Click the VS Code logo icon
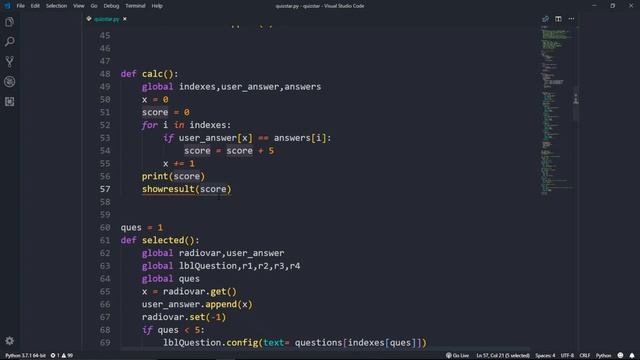Image resolution: width=640 pixels, height=360 pixels. pos(7,6)
